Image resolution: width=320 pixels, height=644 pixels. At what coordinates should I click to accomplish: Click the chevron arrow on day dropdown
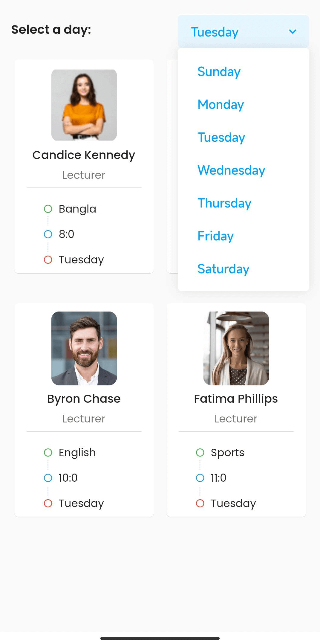tap(293, 31)
